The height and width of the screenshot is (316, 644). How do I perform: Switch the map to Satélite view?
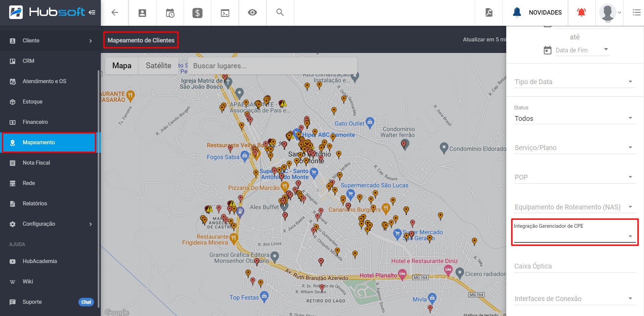point(158,66)
